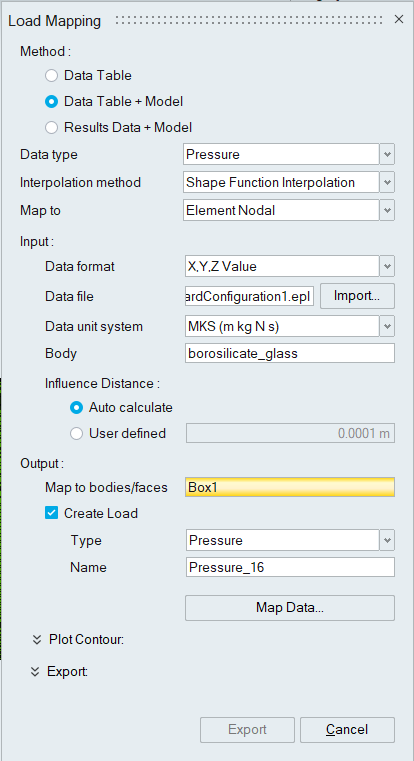
Task: Choose Results Data + Model method
Action: [51, 128]
